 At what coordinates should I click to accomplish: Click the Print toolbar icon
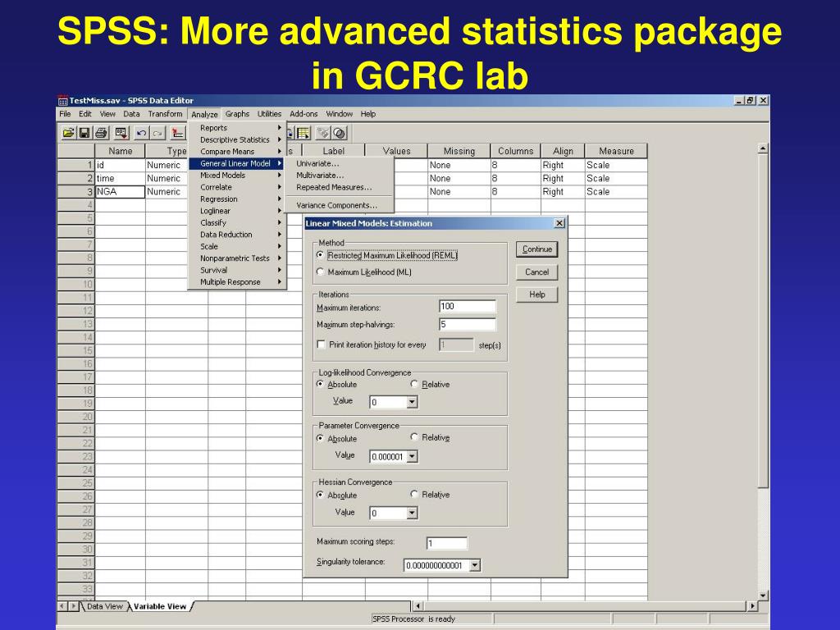[101, 132]
